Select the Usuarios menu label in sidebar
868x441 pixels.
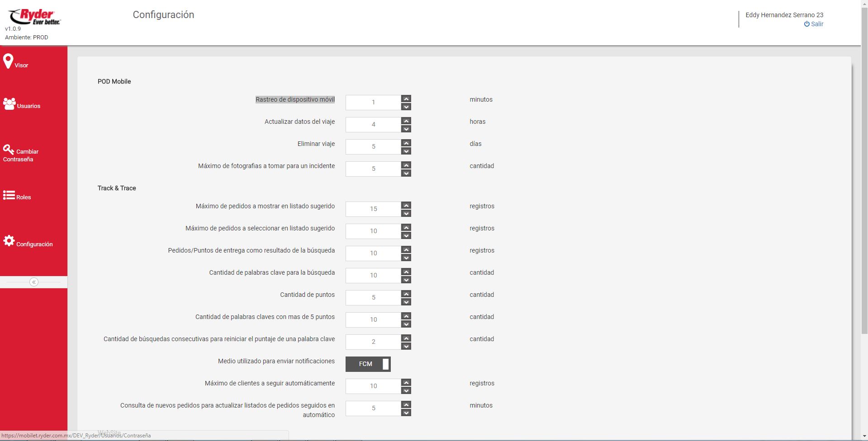28,106
